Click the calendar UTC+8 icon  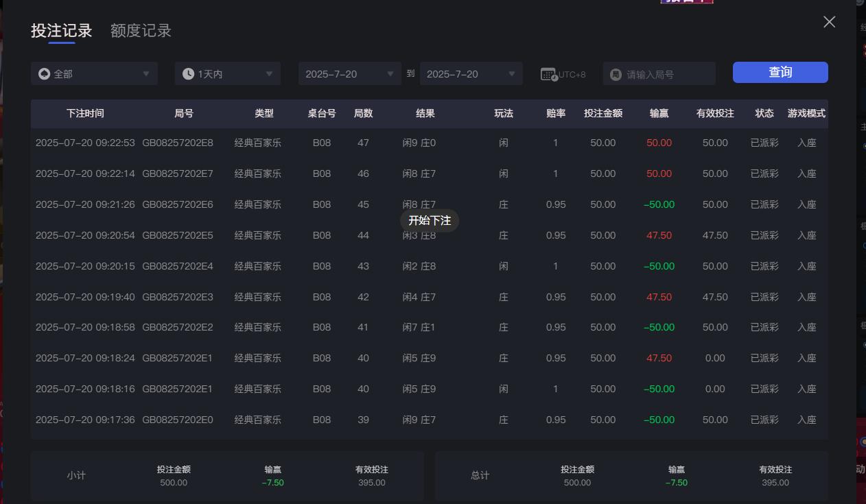(549, 73)
